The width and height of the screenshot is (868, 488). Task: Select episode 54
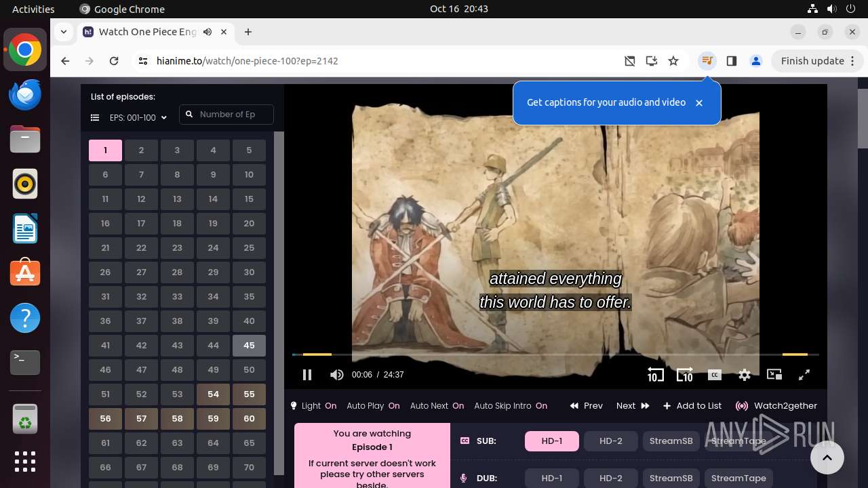pos(213,394)
